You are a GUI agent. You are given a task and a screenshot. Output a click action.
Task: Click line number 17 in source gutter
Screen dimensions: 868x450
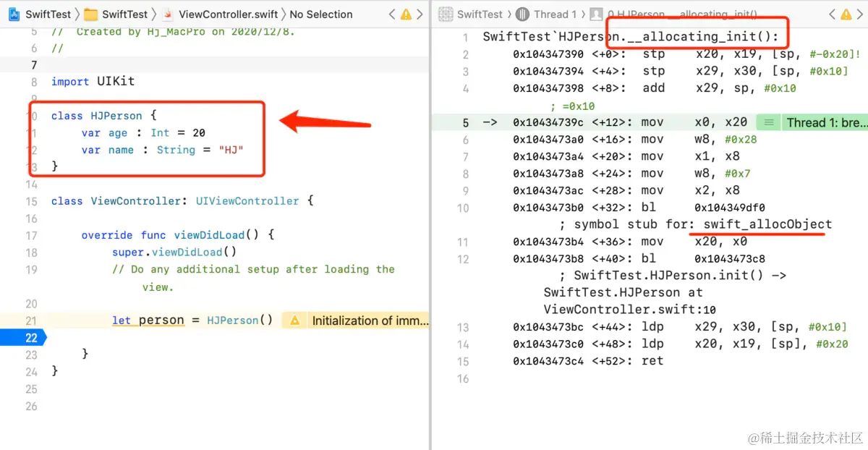(x=30, y=235)
